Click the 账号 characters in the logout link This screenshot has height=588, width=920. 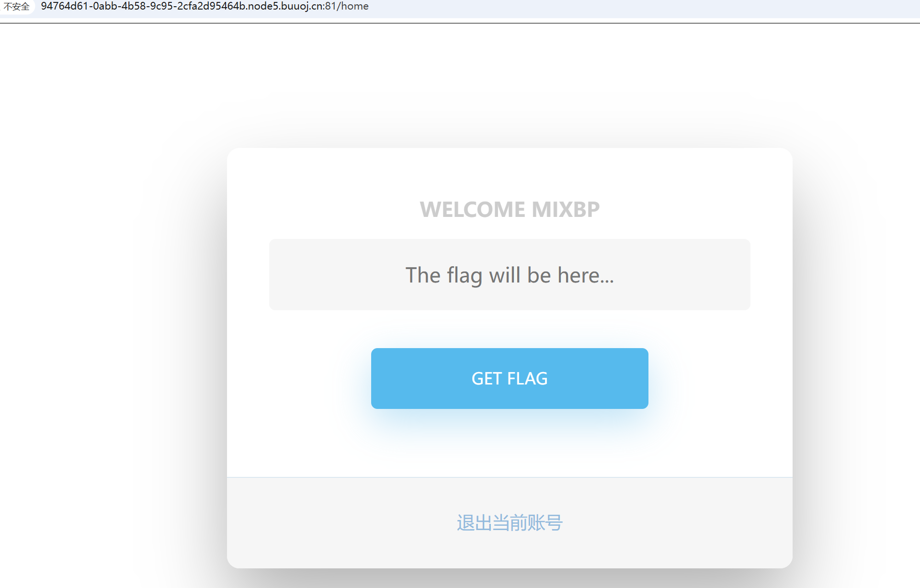(545, 522)
